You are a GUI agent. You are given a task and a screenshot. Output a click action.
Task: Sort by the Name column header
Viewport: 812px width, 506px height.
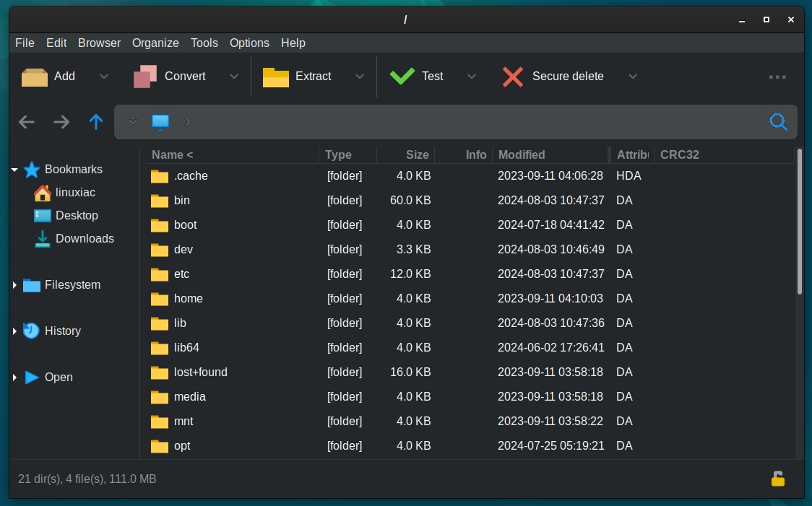(x=231, y=154)
